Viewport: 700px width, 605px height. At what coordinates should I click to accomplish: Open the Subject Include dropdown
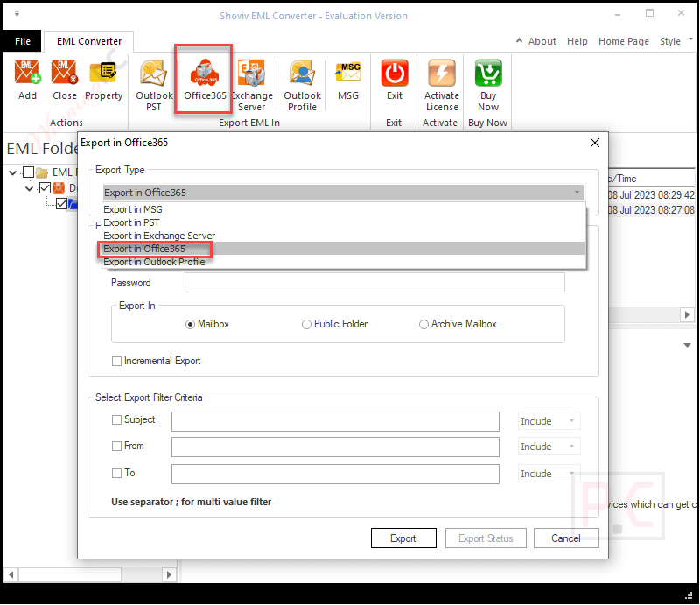click(x=549, y=421)
